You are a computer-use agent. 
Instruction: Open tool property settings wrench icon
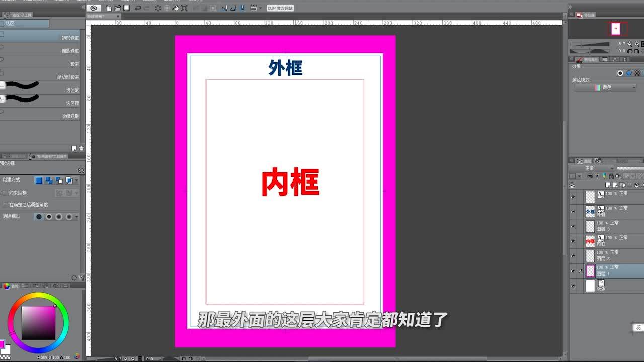(x=81, y=277)
